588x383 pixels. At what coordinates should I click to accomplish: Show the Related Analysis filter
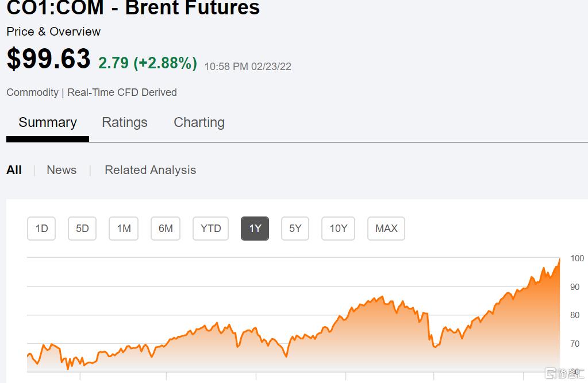pos(151,170)
